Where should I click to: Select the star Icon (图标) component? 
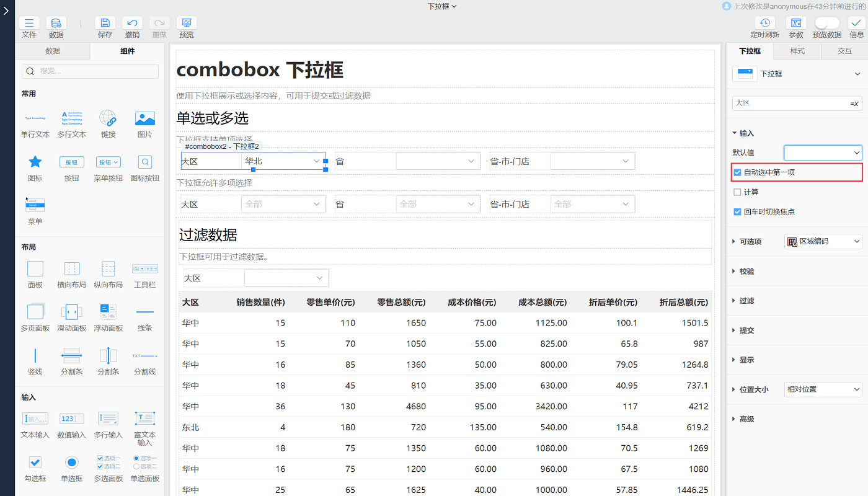click(x=35, y=162)
